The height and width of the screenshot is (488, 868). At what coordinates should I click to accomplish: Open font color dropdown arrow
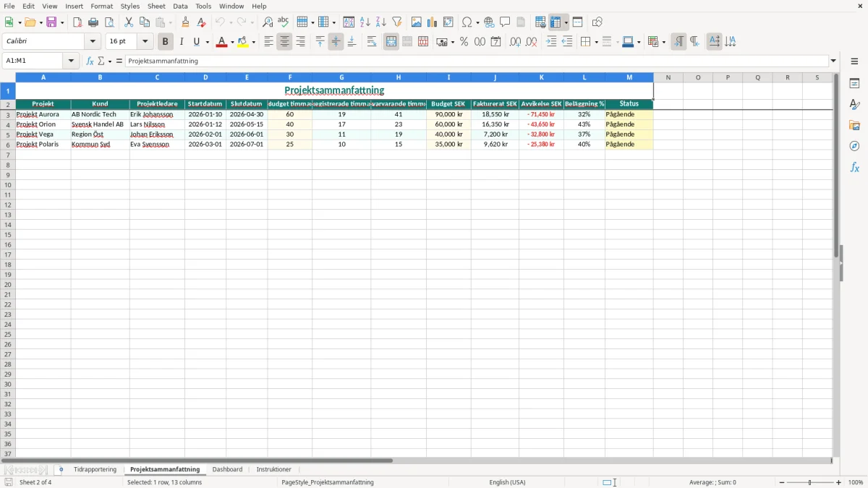pyautogui.click(x=232, y=42)
